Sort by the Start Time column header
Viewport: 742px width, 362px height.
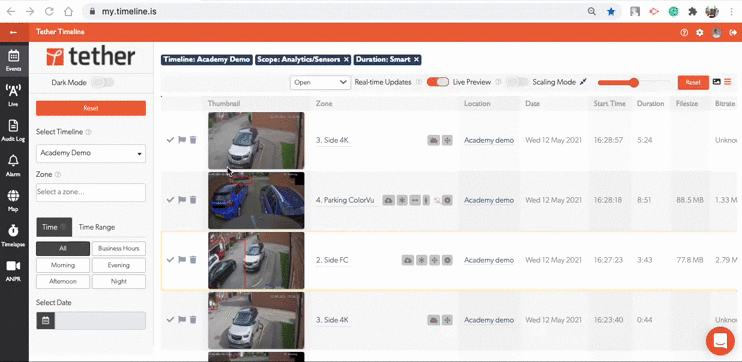[610, 103]
